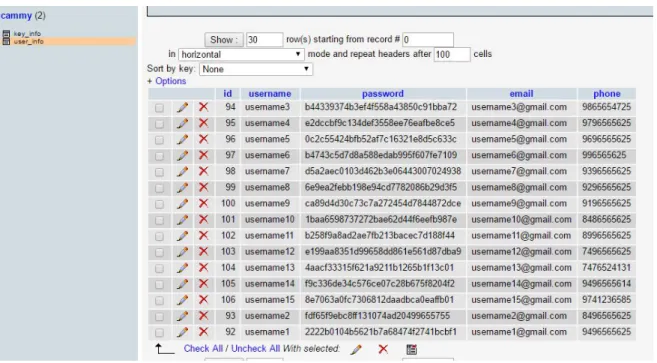Edit selected rows with bottom pencil icon
Screen dimensions: 657x363
356,349
